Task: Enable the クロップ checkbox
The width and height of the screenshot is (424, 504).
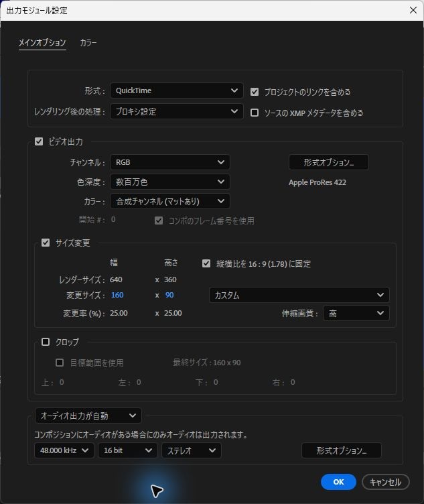Action: pos(46,342)
